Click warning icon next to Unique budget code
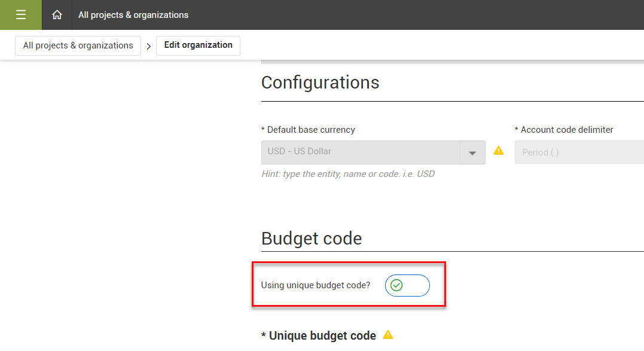This screenshot has height=351, width=644. coord(388,335)
